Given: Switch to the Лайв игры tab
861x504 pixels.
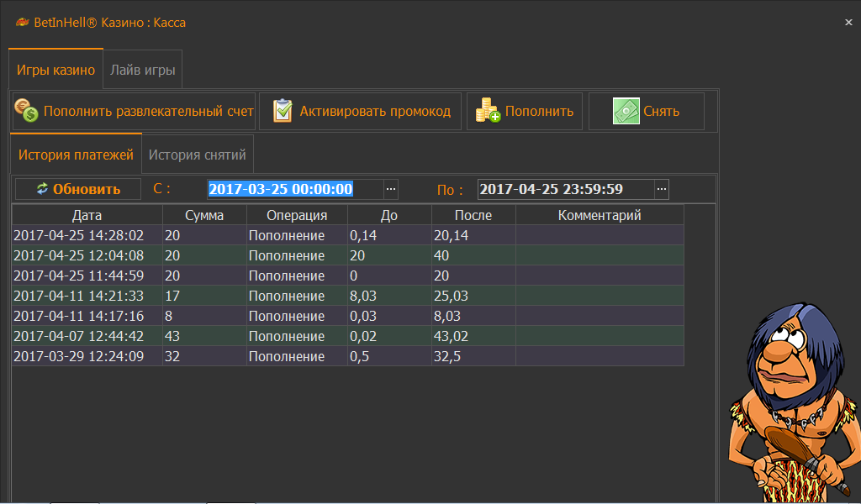Looking at the screenshot, I should 143,71.
